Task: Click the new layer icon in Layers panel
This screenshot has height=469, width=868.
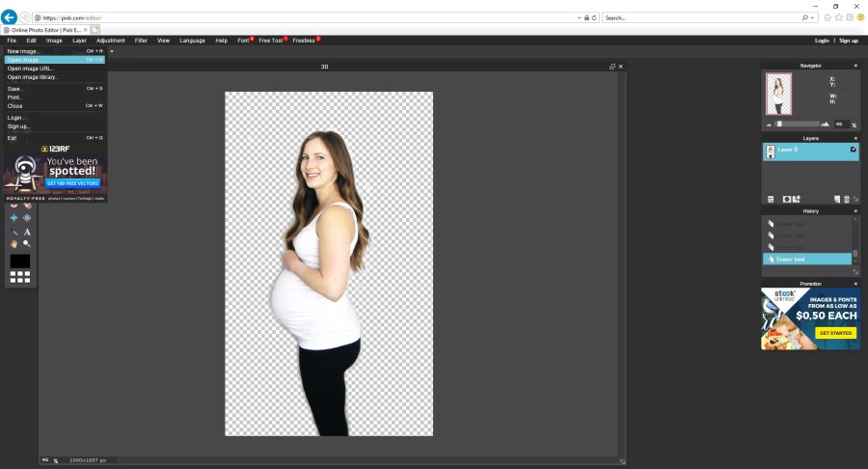Action: pyautogui.click(x=837, y=199)
